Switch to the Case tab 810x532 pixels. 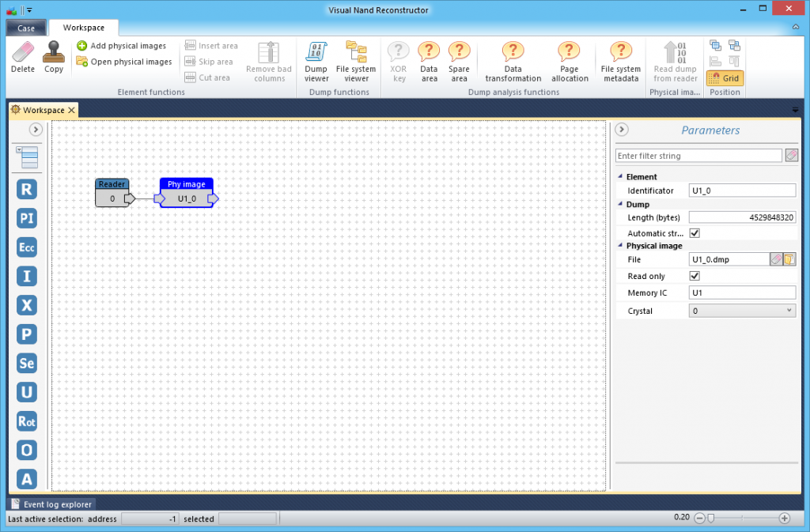tap(26, 28)
